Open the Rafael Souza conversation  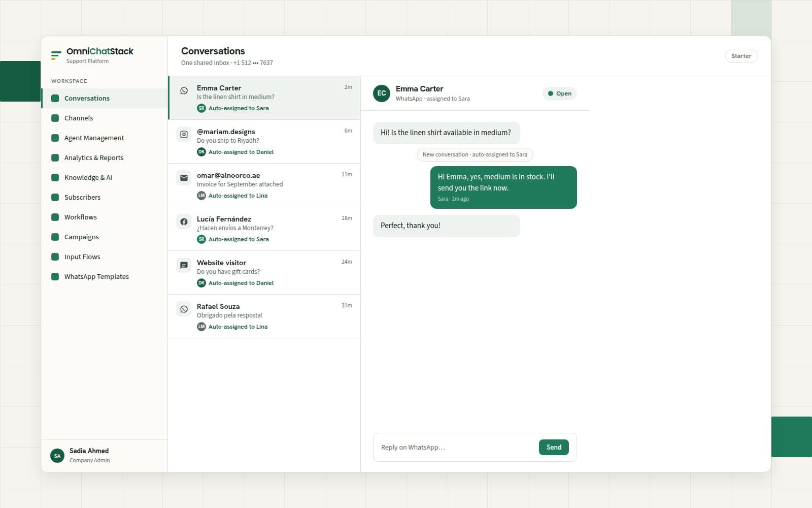point(264,316)
